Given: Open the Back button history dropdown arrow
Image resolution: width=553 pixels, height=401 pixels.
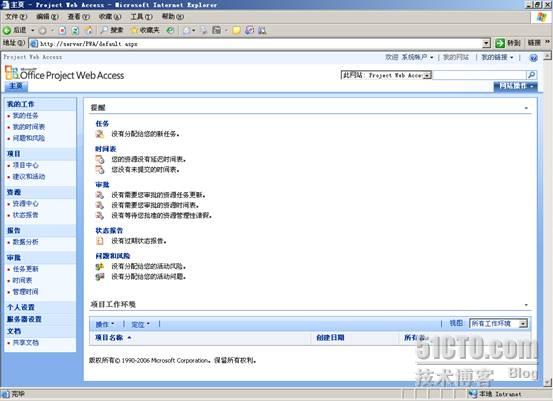Looking at the screenshot, I should 33,31.
